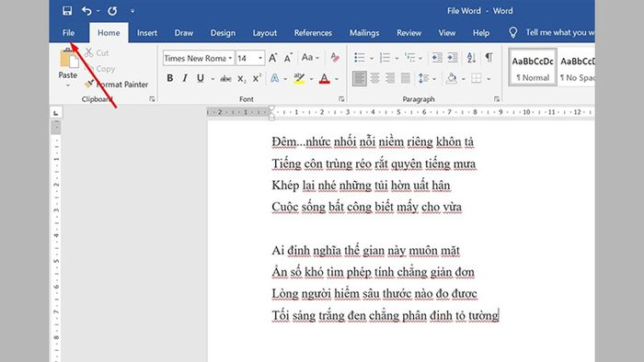The width and height of the screenshot is (644, 362).
Task: Expand the Paste options arrow
Action: (68, 85)
